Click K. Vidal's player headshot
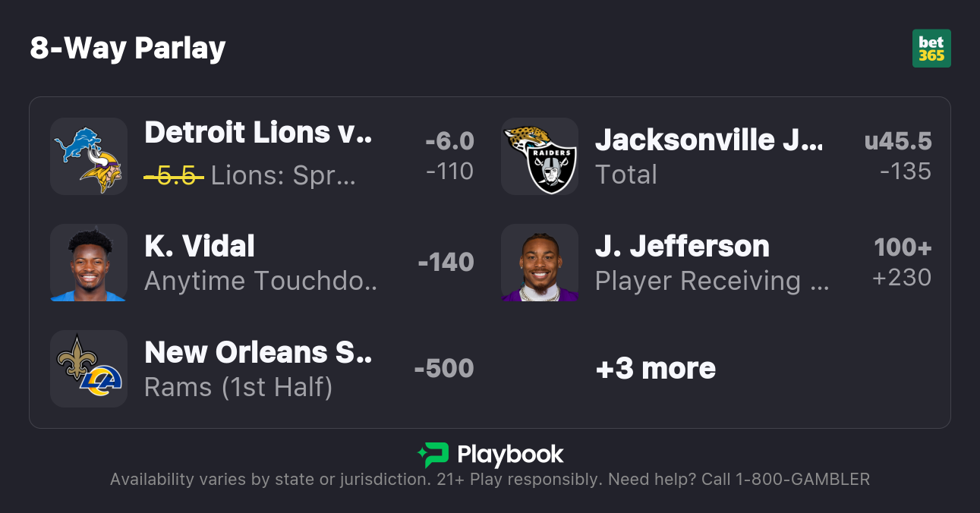Viewport: 980px width, 513px height. point(89,263)
